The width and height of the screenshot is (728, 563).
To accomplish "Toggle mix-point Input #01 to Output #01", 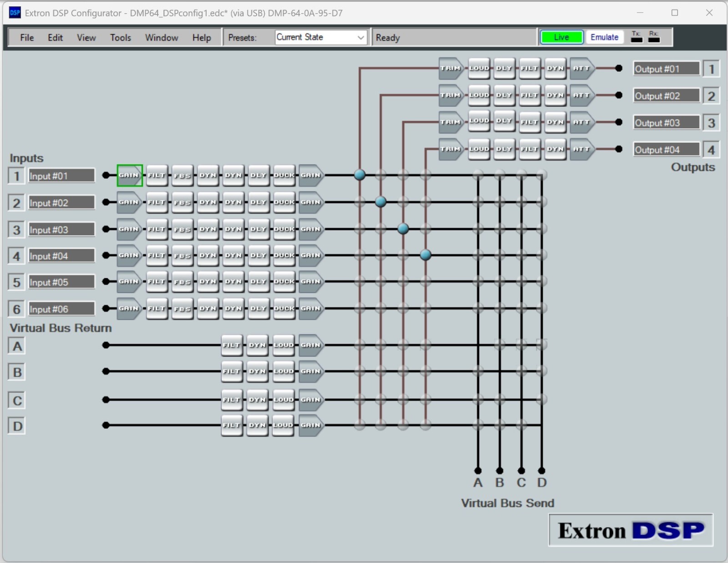I will tap(359, 175).
